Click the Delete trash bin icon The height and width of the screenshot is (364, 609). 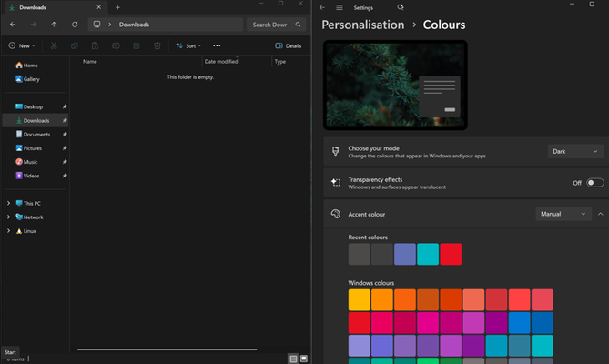point(157,45)
